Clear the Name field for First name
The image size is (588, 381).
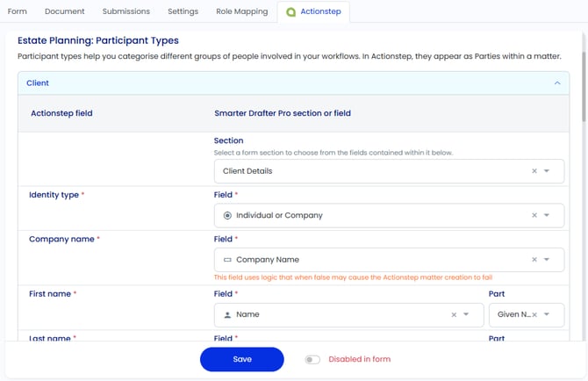454,314
